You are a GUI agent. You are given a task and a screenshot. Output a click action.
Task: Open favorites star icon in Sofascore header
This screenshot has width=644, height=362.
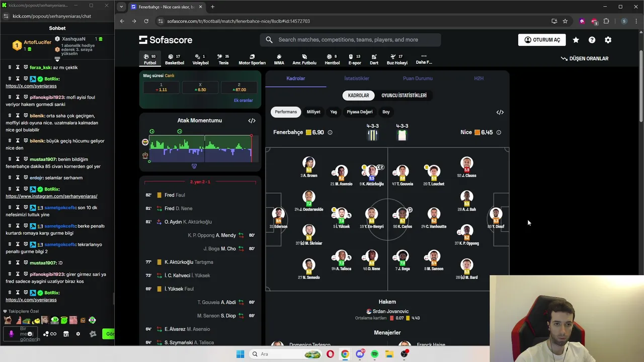576,40
